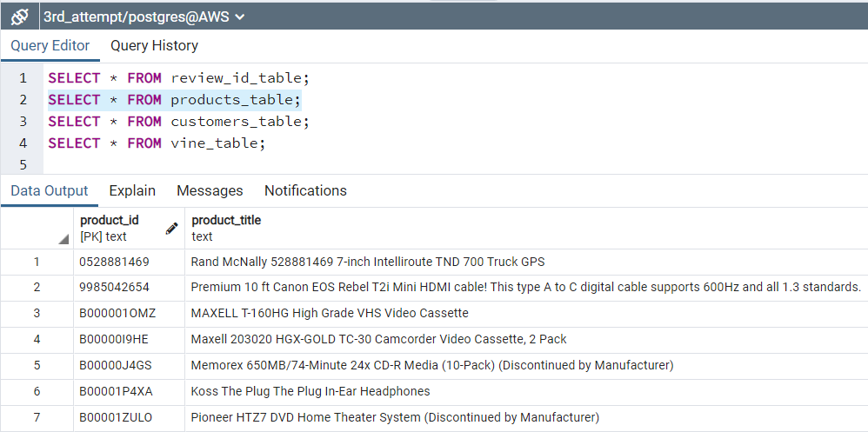Switch to the Query Editor tab
This screenshot has height=432, width=868.
50,45
